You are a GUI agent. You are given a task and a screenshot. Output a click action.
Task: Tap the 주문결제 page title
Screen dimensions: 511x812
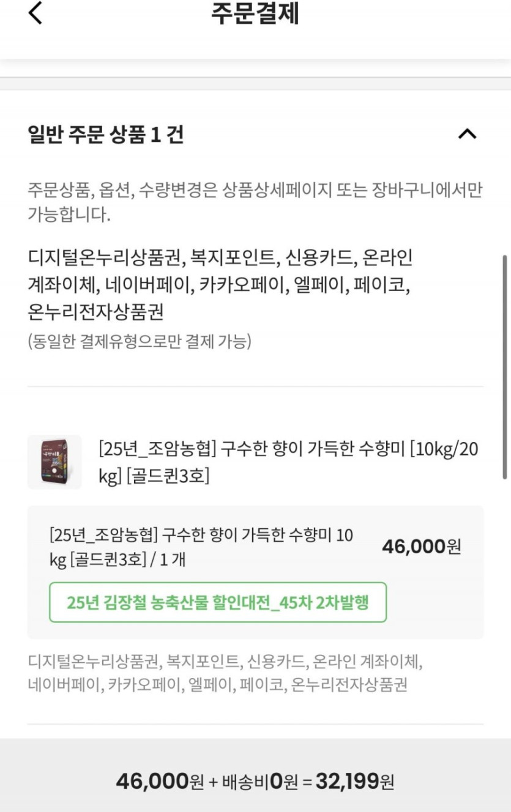click(x=255, y=13)
